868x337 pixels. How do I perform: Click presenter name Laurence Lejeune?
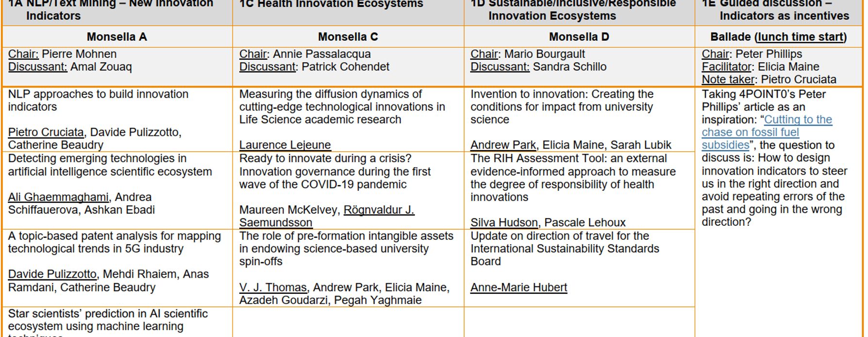coord(284,145)
